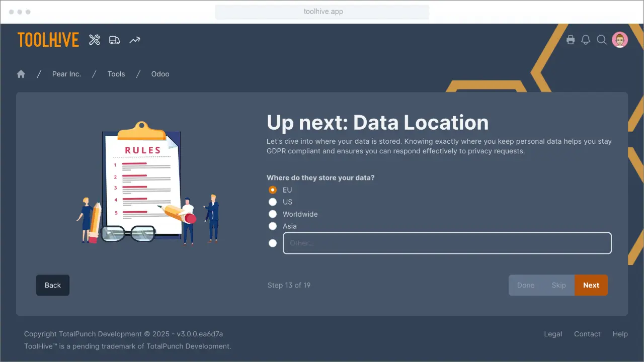The height and width of the screenshot is (362, 644).
Task: Click the printer icon
Action: [x=571, y=40]
